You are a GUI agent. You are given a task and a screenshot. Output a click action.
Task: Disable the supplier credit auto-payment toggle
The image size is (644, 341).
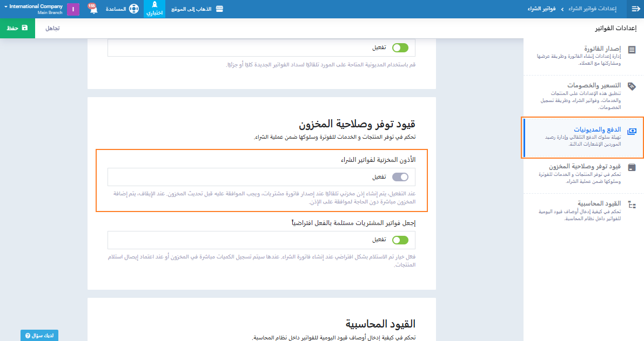pyautogui.click(x=400, y=47)
